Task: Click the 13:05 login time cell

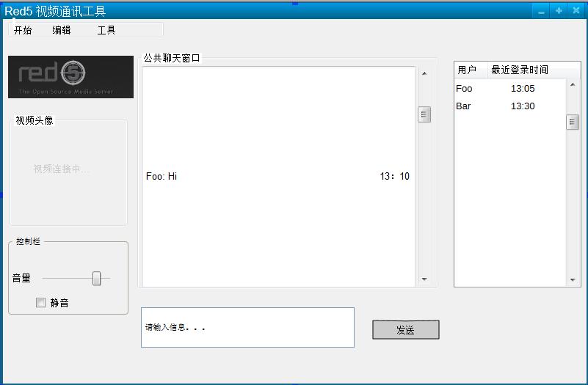Action: (x=523, y=89)
